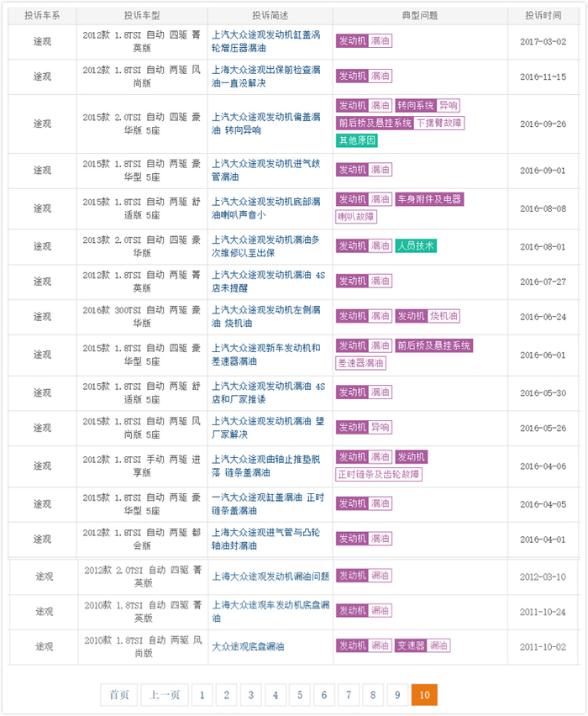Click the 正时链条及齿轮故障 tag
The width and height of the screenshot is (588, 716).
click(x=379, y=475)
